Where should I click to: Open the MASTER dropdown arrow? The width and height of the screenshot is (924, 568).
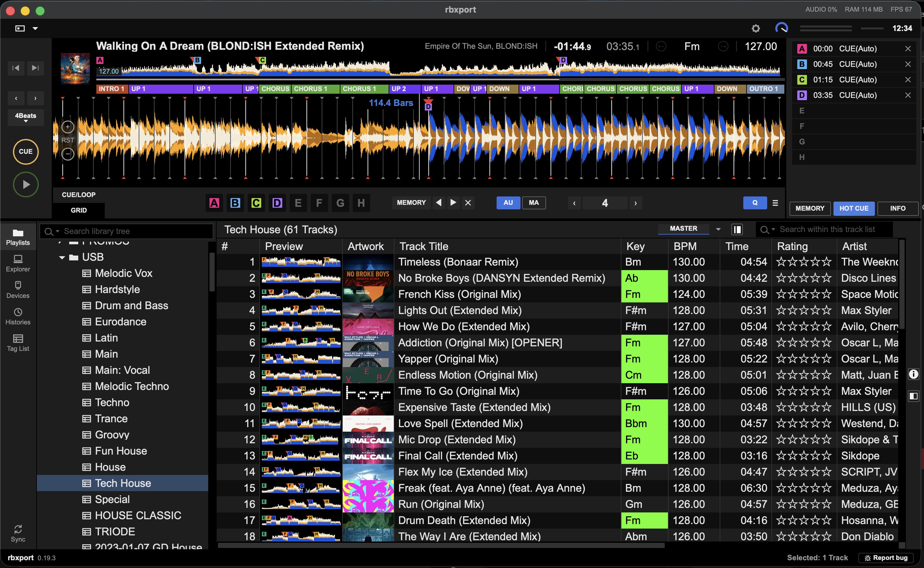click(718, 229)
